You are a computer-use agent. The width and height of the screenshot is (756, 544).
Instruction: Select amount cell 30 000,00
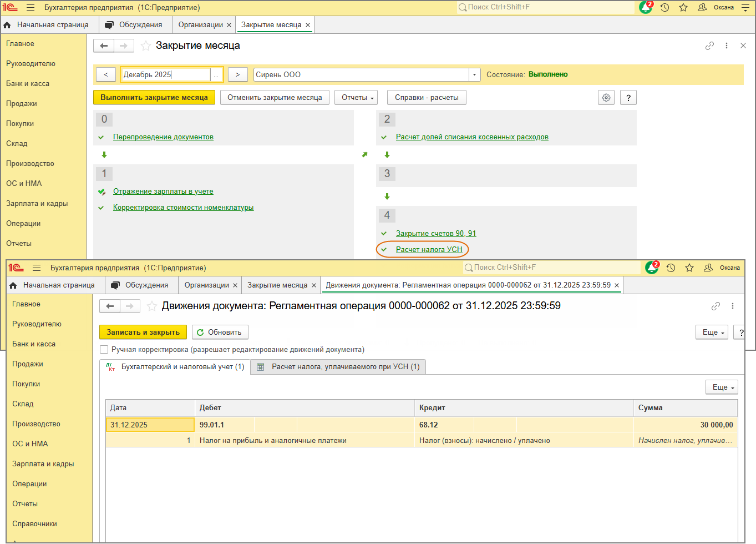pyautogui.click(x=686, y=425)
